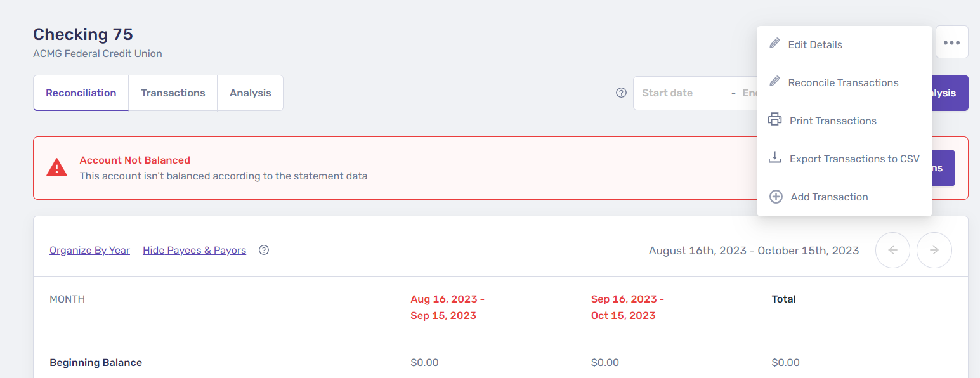Select Print Transactions from the menu
Screen dimensions: 980x378
coord(832,121)
